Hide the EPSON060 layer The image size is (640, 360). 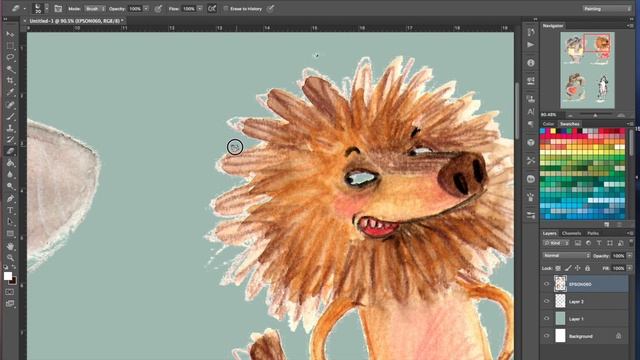coord(547,284)
